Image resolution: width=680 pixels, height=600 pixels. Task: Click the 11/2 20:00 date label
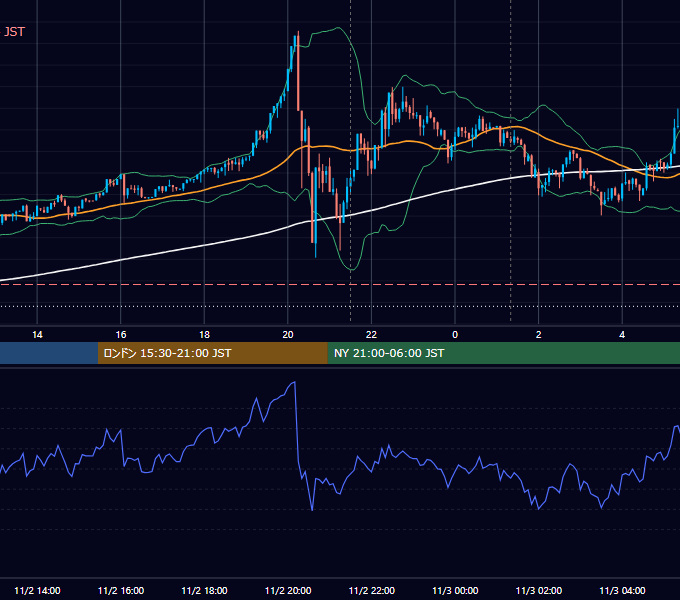click(x=288, y=590)
